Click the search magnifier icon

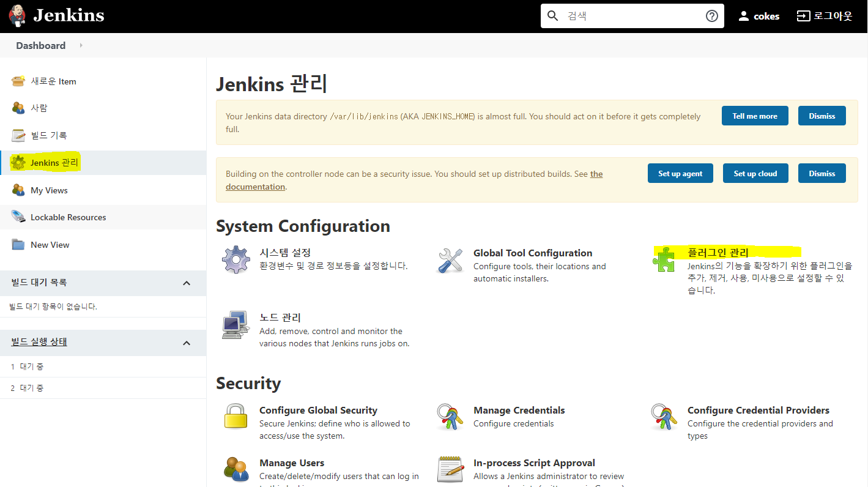[553, 16]
